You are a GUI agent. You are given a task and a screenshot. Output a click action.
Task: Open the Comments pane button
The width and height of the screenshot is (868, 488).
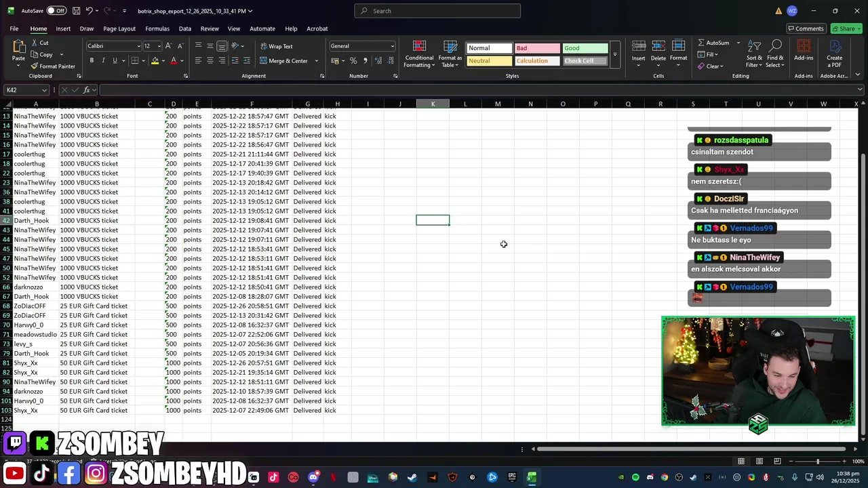(806, 28)
